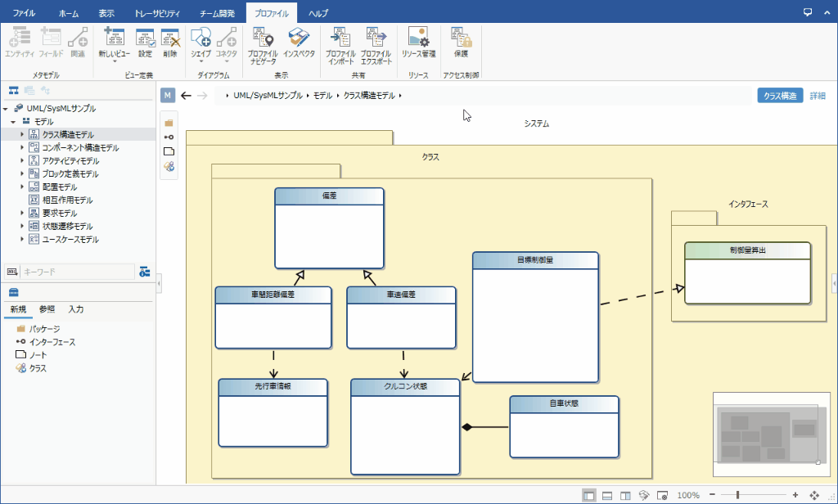Click the クラス構造 view button
Image resolution: width=838 pixels, height=504 pixels.
pyautogui.click(x=779, y=96)
